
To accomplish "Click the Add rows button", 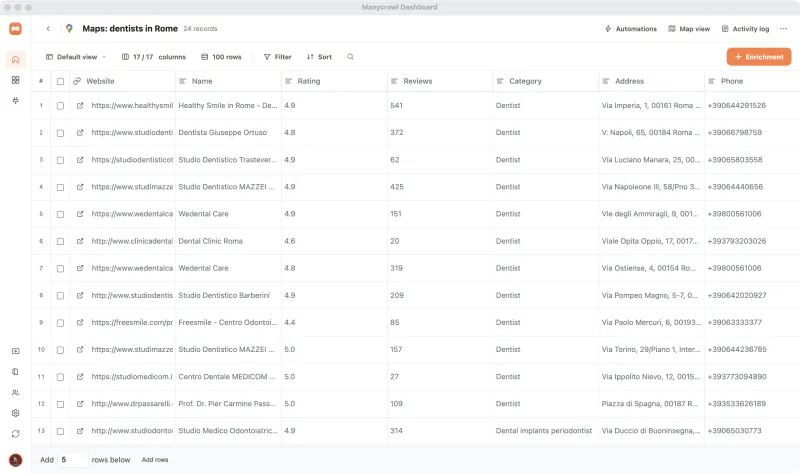I will [155, 460].
